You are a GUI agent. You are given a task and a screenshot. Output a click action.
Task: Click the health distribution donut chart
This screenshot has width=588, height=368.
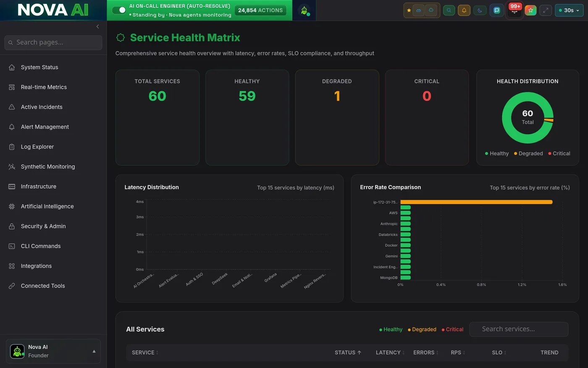528,118
